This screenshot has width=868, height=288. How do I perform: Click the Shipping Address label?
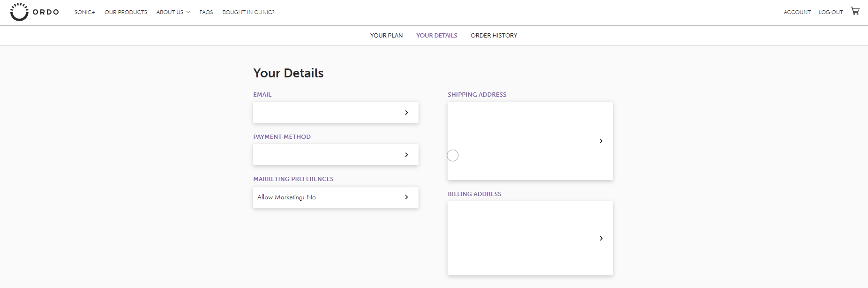coord(477,95)
